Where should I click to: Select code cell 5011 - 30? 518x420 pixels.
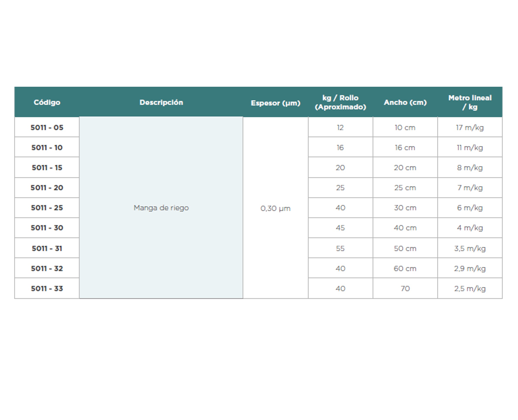pos(47,228)
